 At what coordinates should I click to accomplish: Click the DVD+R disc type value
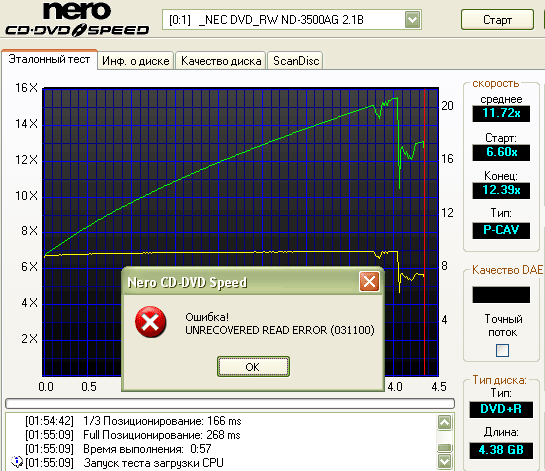501,409
